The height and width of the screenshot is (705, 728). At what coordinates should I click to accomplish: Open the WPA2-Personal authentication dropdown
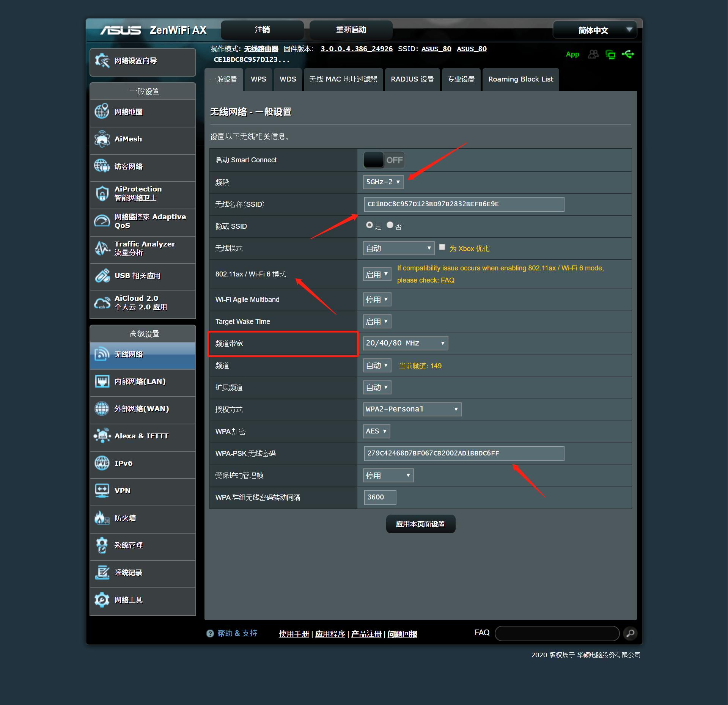pyautogui.click(x=412, y=409)
